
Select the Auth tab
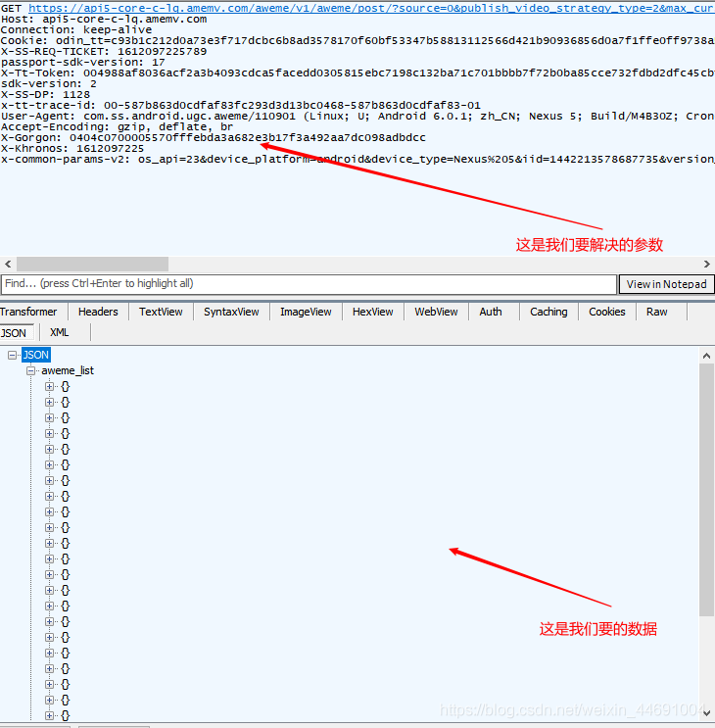point(491,312)
